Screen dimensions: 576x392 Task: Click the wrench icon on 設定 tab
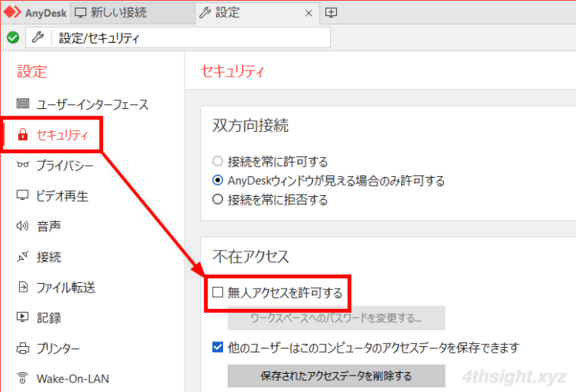[205, 13]
